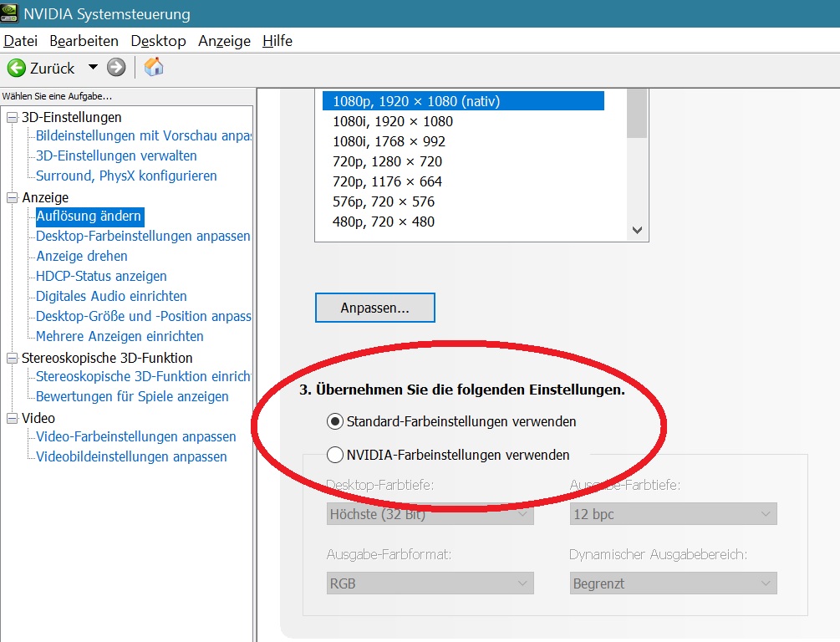
Task: Open Video-Farbeinstellungen anpassen
Action: (x=135, y=436)
